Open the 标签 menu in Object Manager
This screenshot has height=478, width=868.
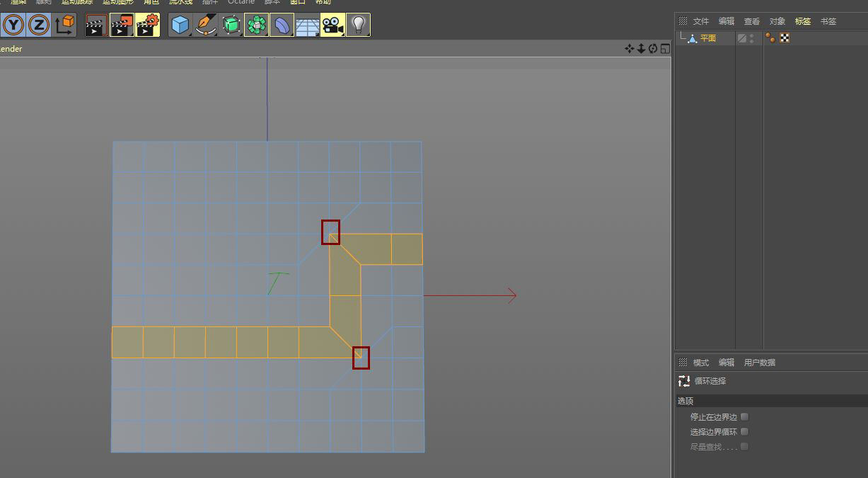802,21
